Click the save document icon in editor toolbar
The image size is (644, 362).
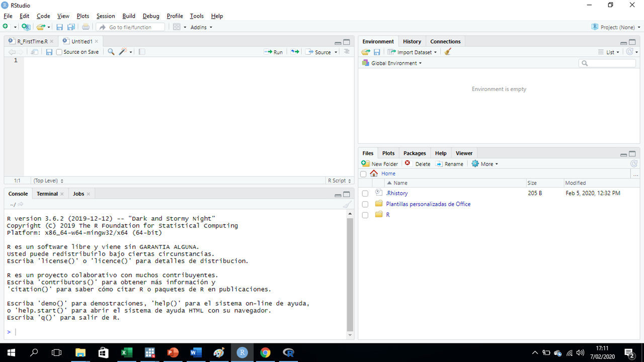(49, 52)
